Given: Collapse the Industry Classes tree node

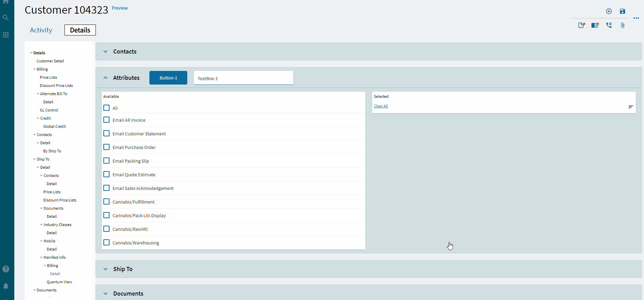Looking at the screenshot, I should (41, 225).
